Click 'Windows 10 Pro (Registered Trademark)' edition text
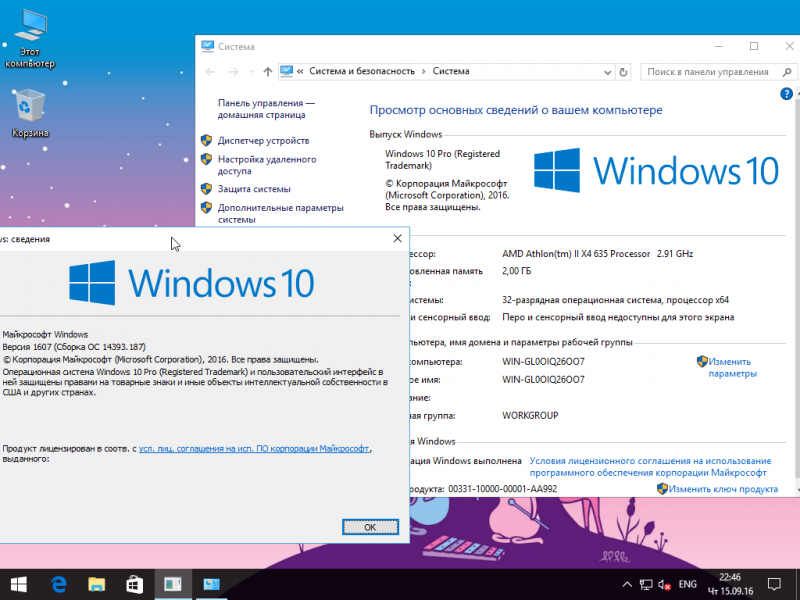This screenshot has width=800, height=600. tap(442, 159)
